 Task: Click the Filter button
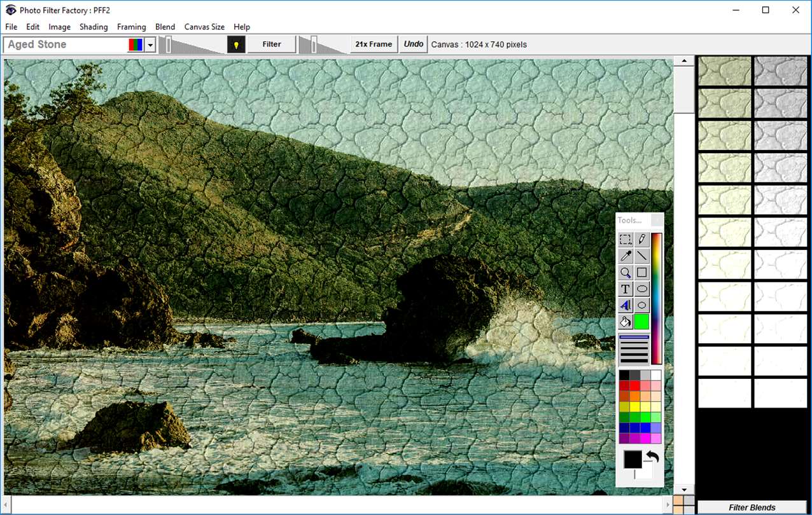(272, 45)
